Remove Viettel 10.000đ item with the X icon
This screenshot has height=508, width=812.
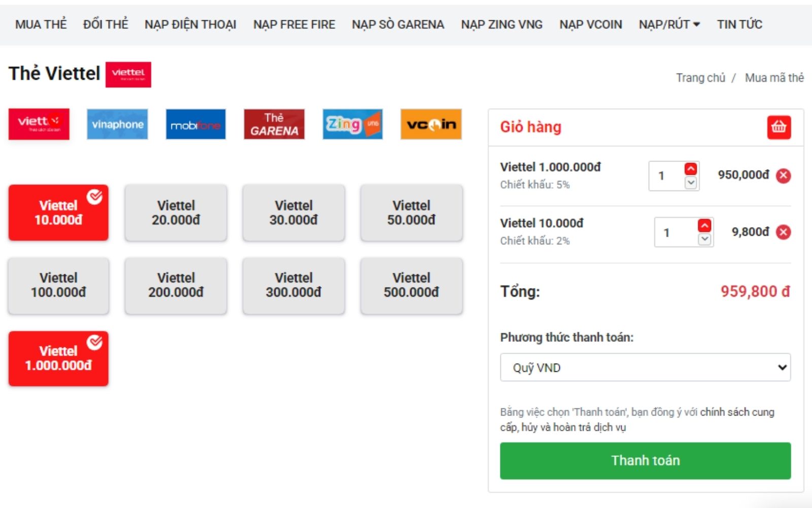[x=784, y=232]
